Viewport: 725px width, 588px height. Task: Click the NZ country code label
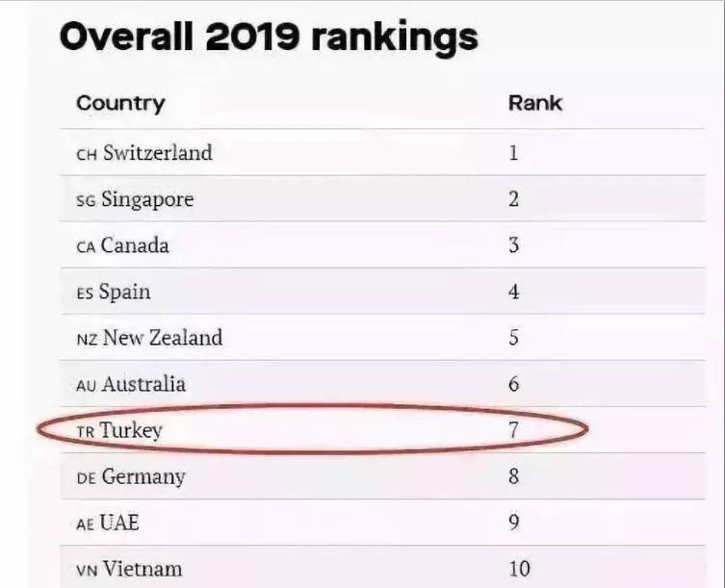pyautogui.click(x=87, y=339)
